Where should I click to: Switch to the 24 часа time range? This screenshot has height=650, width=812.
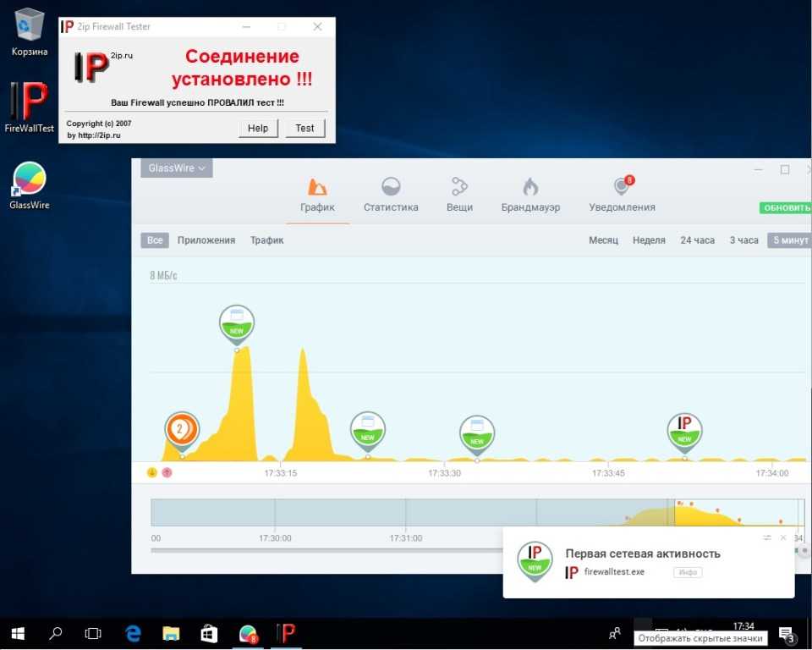tap(697, 240)
